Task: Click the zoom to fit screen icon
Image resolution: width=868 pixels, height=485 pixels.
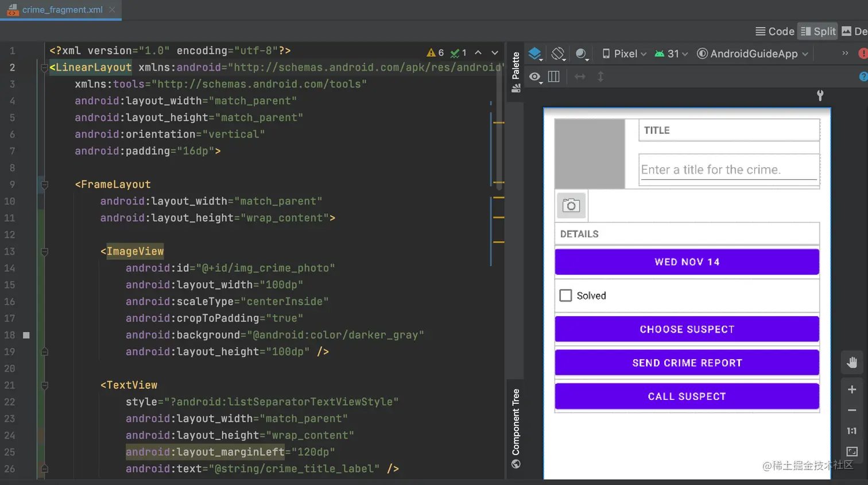Action: (x=852, y=452)
